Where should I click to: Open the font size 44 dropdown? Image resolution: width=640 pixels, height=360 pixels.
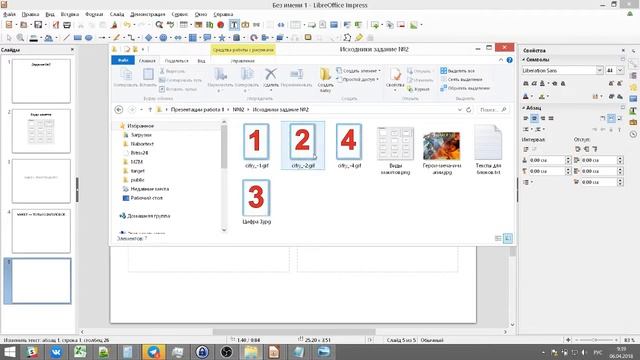[620, 70]
